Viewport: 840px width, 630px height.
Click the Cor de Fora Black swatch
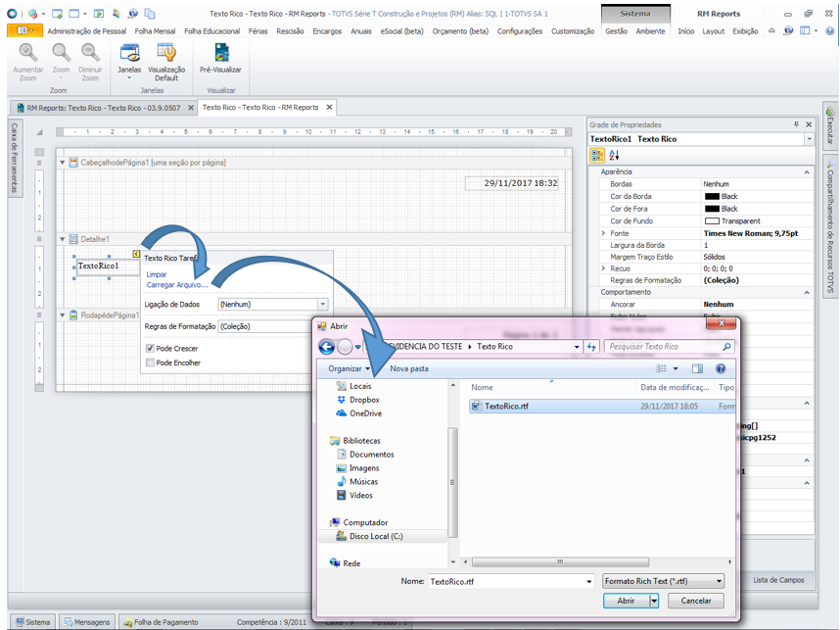point(712,209)
